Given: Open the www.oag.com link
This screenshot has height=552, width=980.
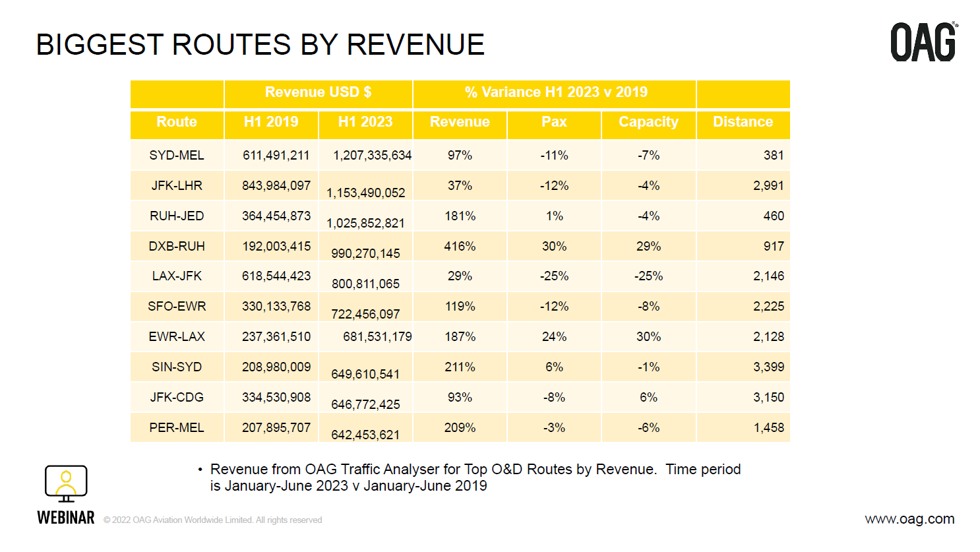Looking at the screenshot, I should [911, 520].
